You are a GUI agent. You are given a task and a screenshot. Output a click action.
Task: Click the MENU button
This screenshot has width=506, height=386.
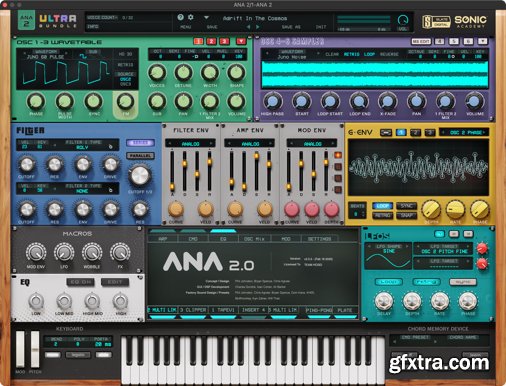(185, 27)
